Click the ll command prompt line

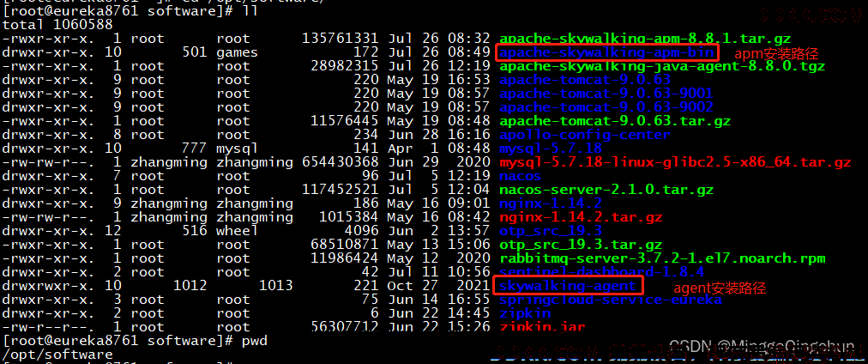[130, 12]
